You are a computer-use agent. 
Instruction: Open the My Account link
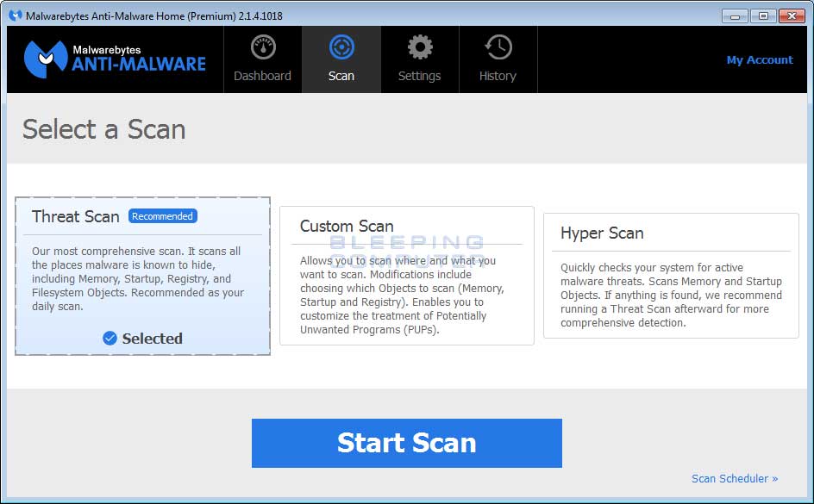point(760,60)
